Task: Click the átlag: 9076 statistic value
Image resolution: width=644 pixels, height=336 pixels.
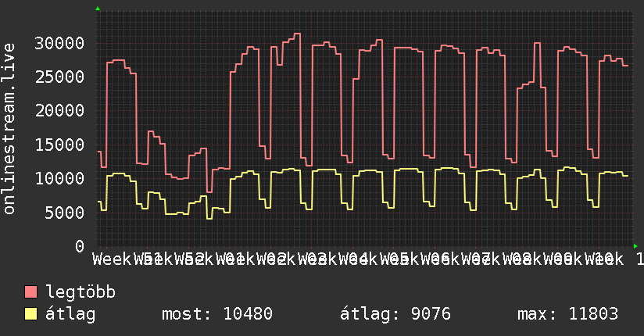Action: pos(395,314)
